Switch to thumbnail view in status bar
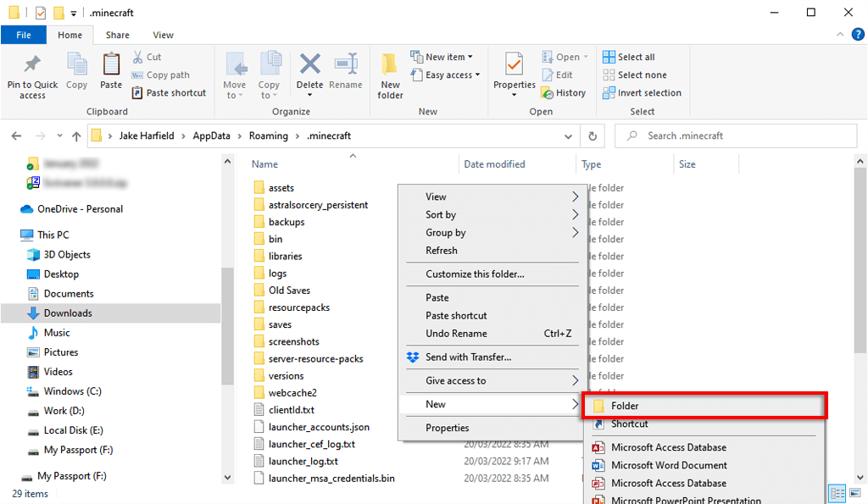868x504 pixels. (855, 493)
